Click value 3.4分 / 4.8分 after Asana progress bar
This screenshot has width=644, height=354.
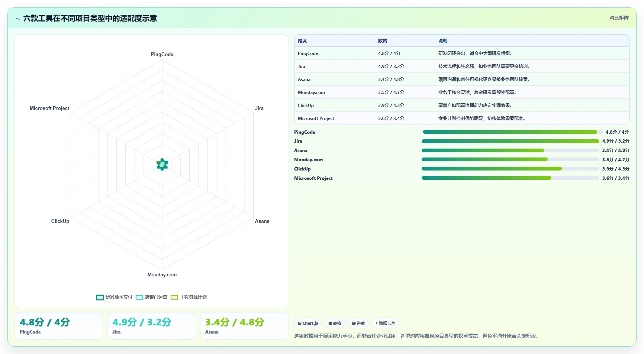click(x=616, y=150)
